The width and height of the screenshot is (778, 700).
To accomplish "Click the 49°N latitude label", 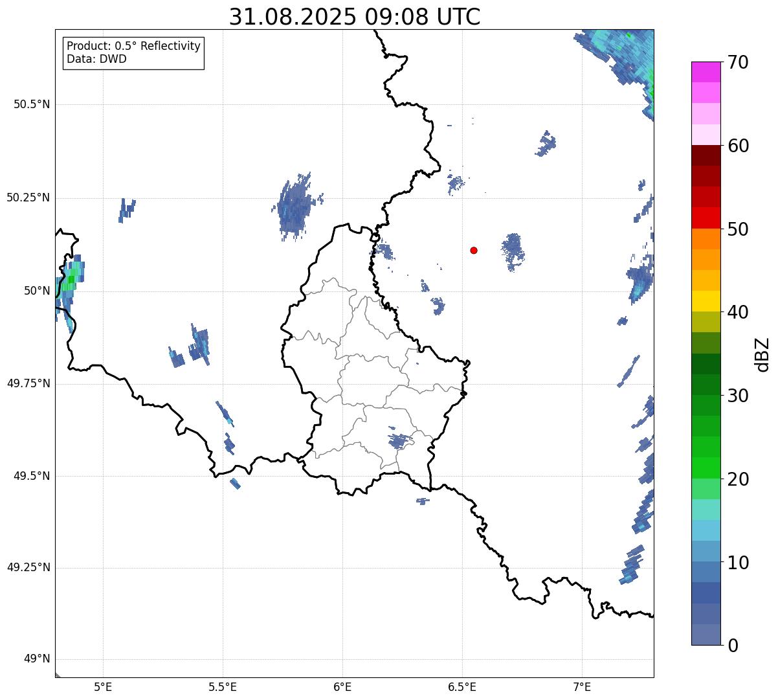I will (38, 659).
